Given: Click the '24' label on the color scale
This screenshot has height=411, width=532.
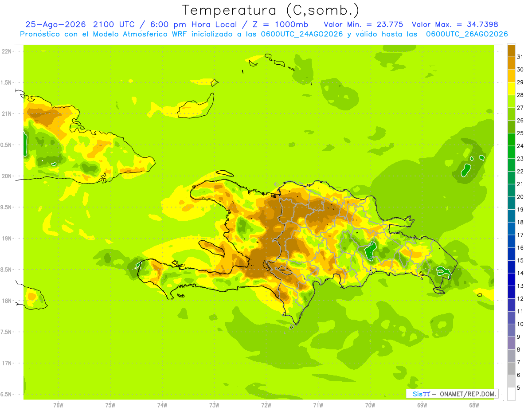Looking at the screenshot, I should pos(520,146).
